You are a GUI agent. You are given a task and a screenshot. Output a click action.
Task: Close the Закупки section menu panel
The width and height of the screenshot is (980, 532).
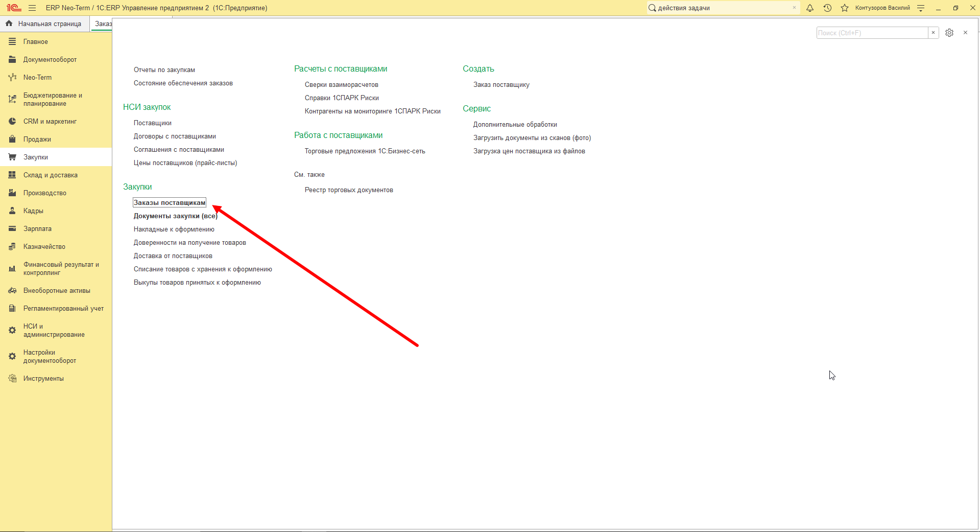[965, 33]
